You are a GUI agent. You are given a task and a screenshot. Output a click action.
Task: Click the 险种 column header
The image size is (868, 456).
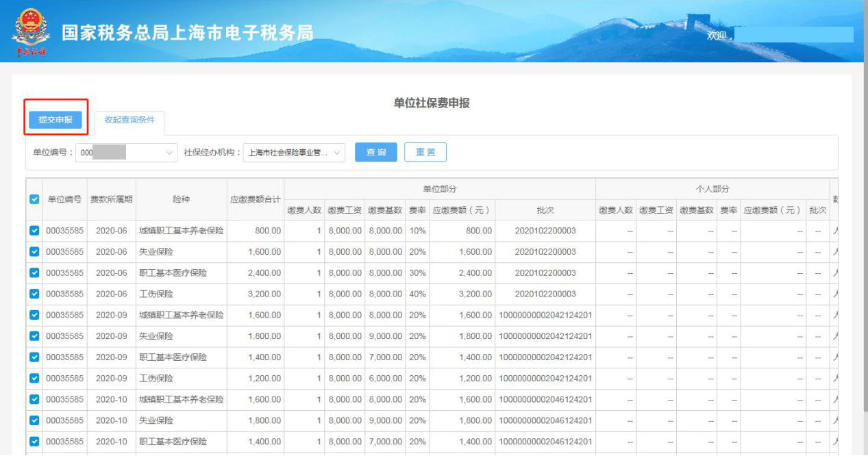(x=181, y=199)
